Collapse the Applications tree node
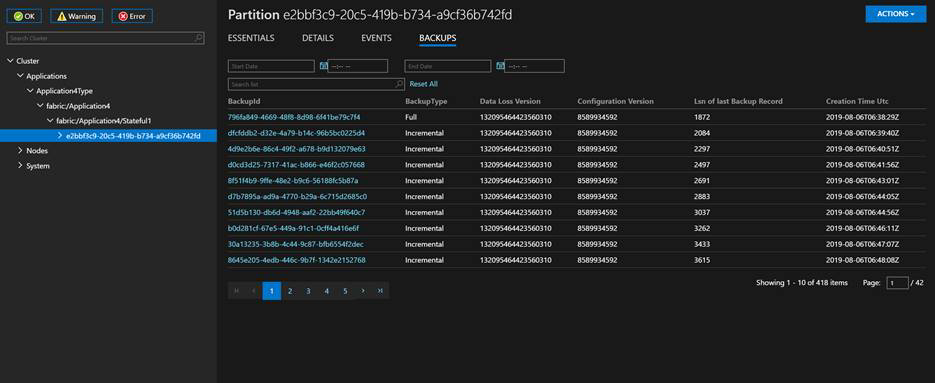The width and height of the screenshot is (935, 383). (x=21, y=76)
